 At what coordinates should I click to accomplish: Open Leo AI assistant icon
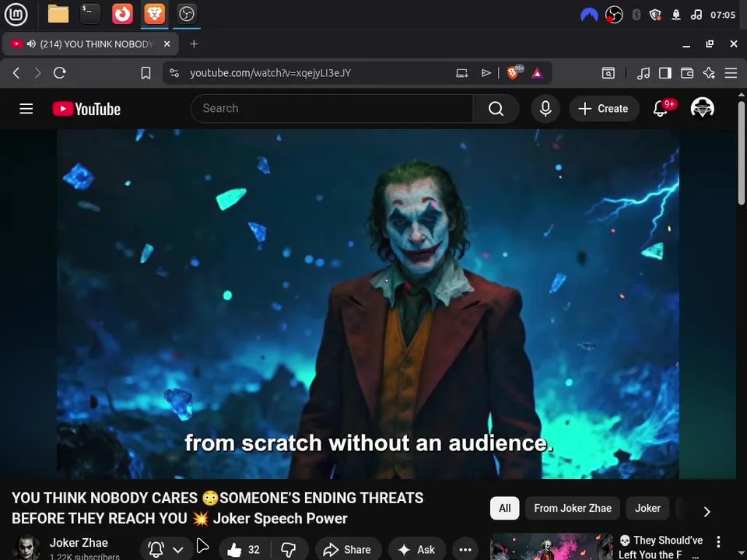709,73
